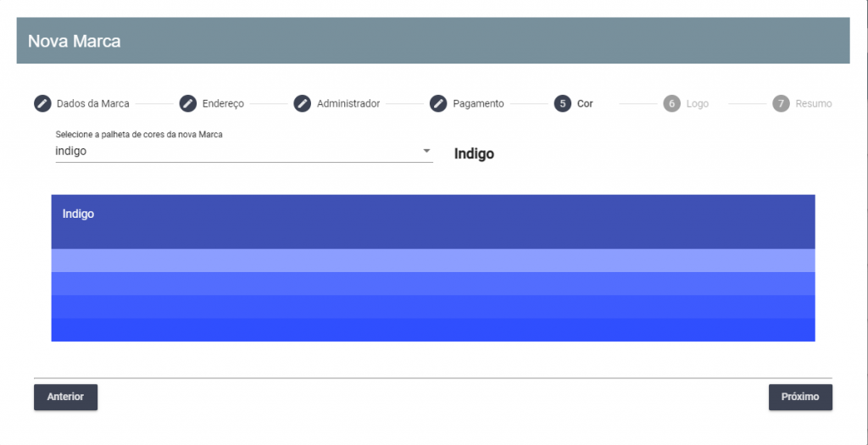Select the second blue shade band
Screen dimensions: 868x445
tap(433, 283)
